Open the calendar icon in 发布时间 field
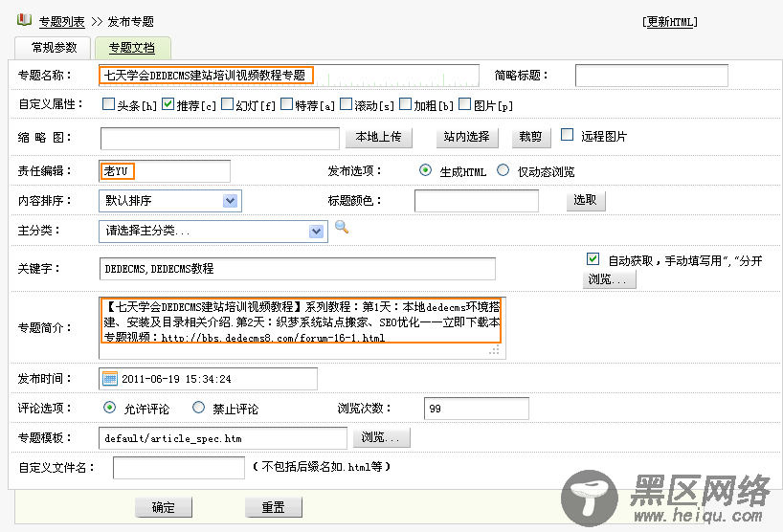The image size is (783, 532). pos(110,379)
